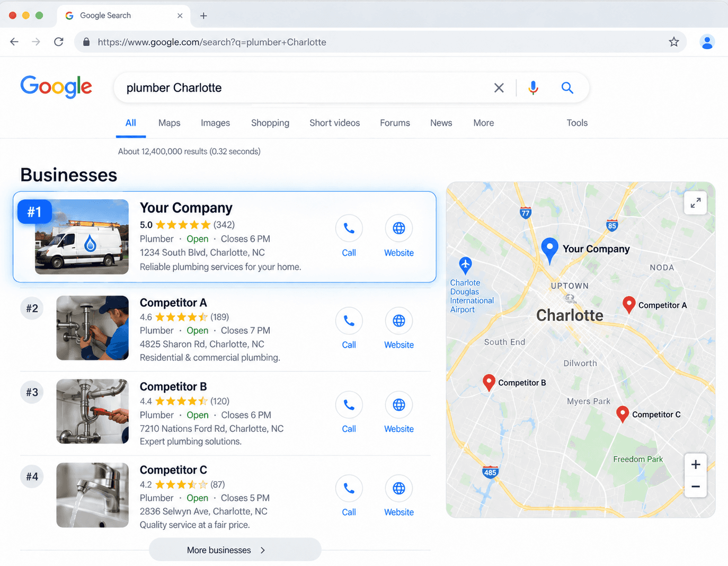Clear the search query with X

(x=499, y=88)
